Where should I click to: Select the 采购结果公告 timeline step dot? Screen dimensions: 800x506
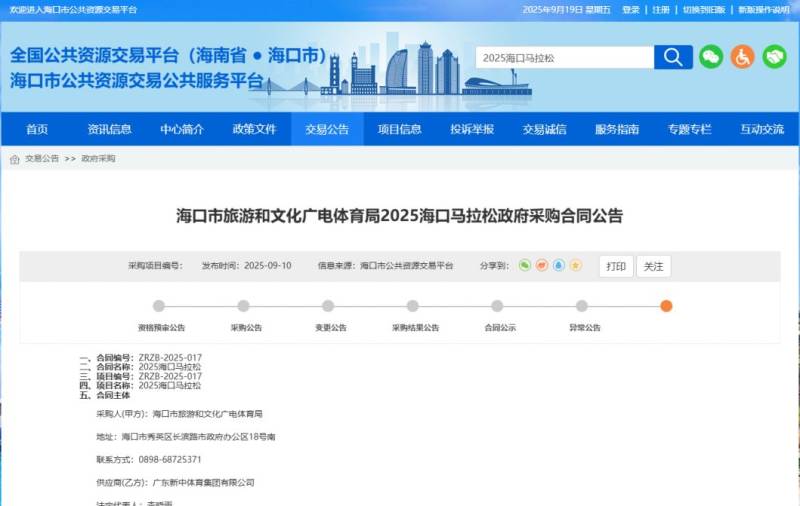[413, 306]
